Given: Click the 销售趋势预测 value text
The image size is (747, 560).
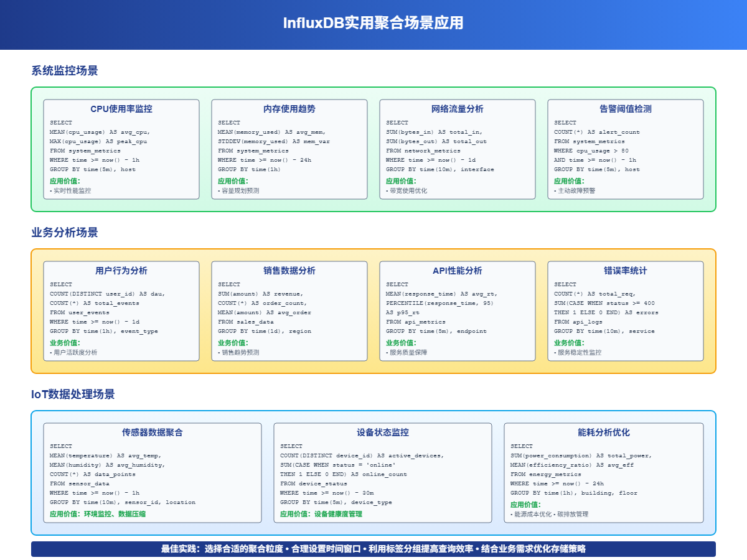Looking at the screenshot, I should (x=242, y=353).
